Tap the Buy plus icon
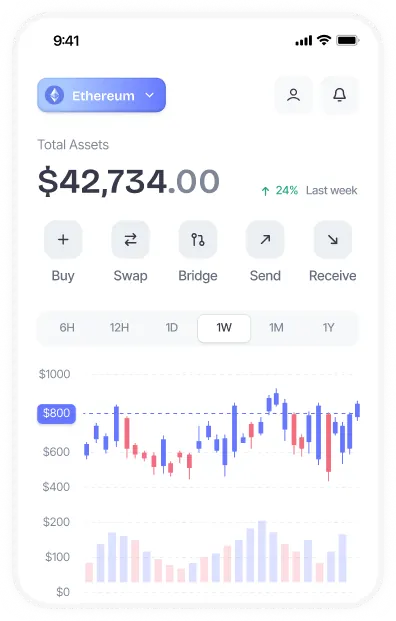Screen dimensions: 396x621 63,240
